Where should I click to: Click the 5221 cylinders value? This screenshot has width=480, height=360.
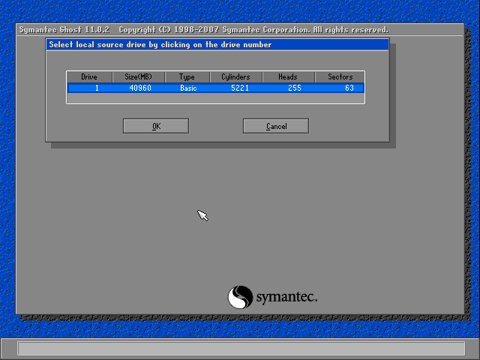[x=240, y=88]
